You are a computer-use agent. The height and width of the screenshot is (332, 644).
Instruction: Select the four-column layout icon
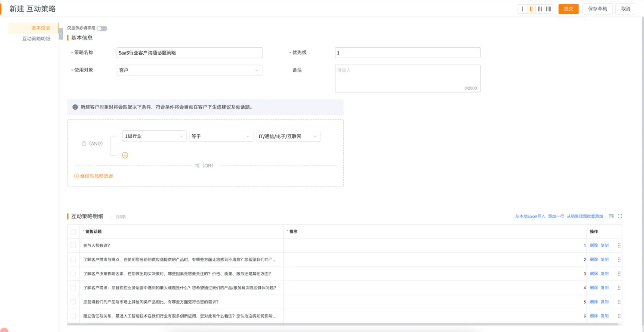point(549,9)
